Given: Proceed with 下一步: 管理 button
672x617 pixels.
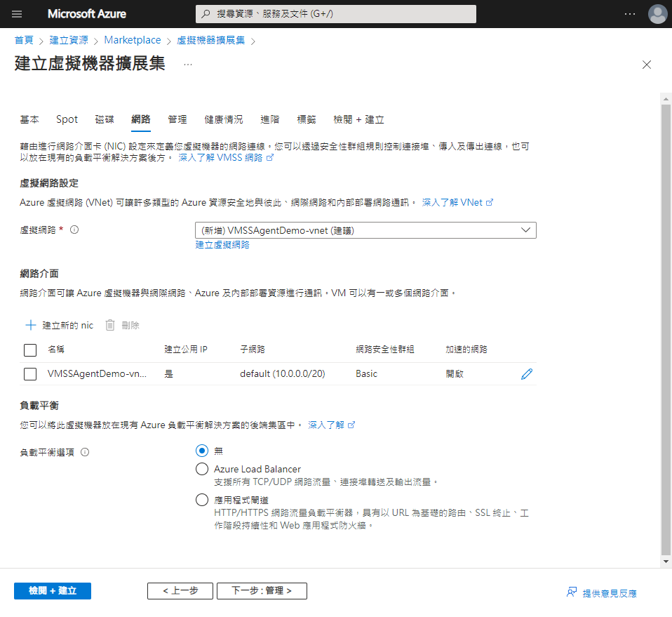Looking at the screenshot, I should click(262, 591).
